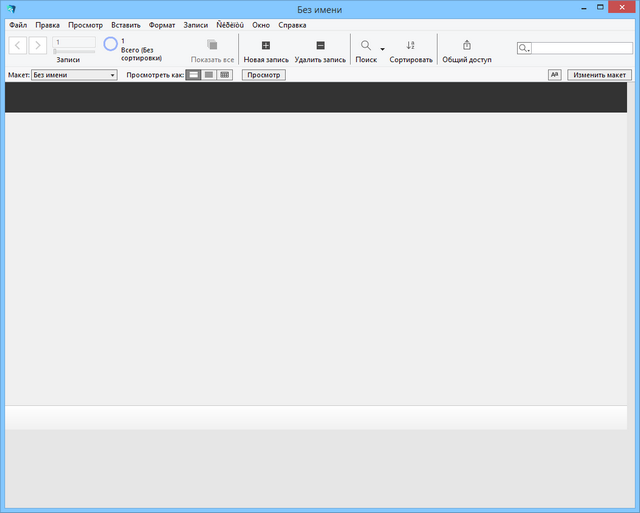The image size is (640, 513).
Task: Click the Изменить макет button
Action: (x=600, y=75)
